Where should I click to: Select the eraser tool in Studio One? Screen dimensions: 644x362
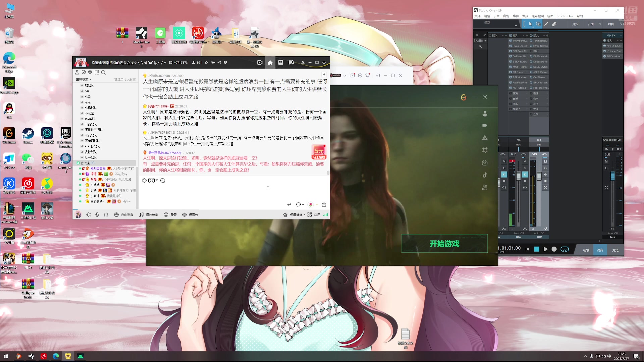click(x=554, y=24)
